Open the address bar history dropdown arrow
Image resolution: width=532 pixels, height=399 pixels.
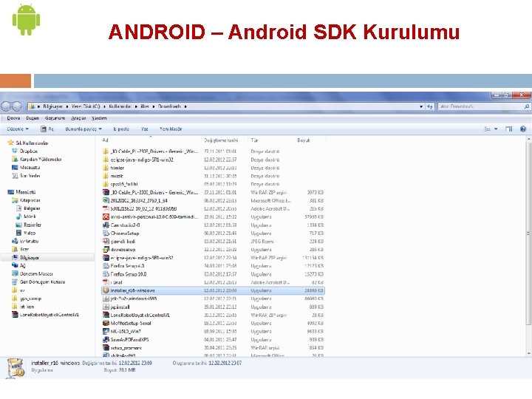click(421, 106)
